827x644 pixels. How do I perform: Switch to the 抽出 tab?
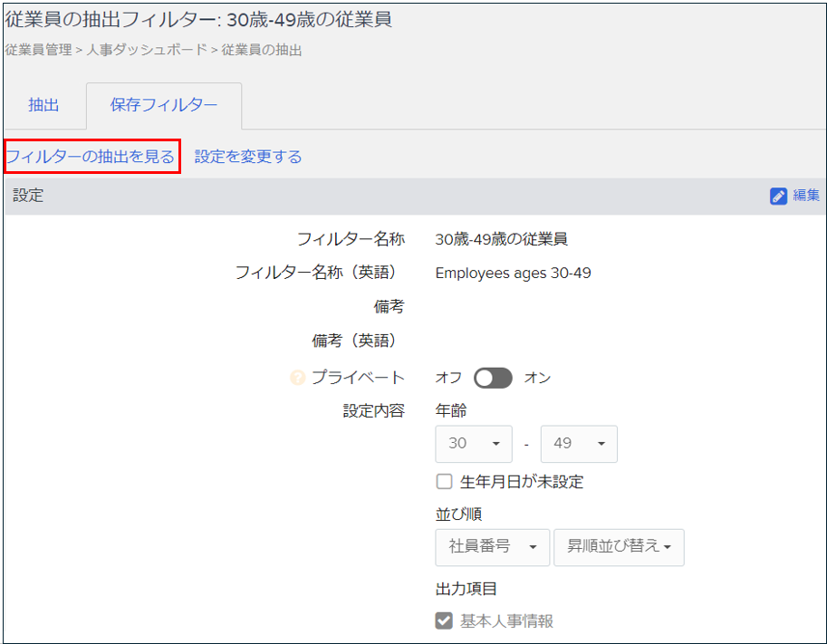43,105
